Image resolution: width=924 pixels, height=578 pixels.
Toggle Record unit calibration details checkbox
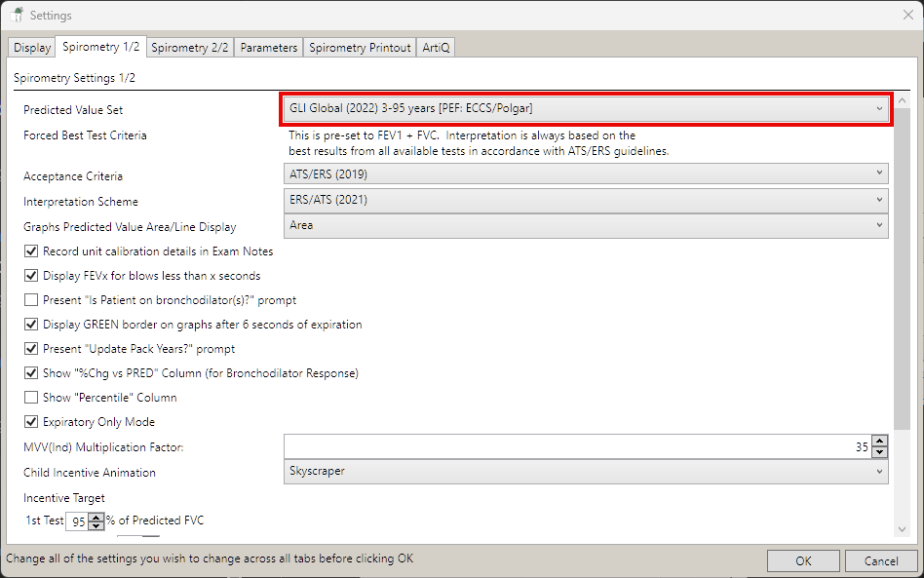[x=32, y=251]
